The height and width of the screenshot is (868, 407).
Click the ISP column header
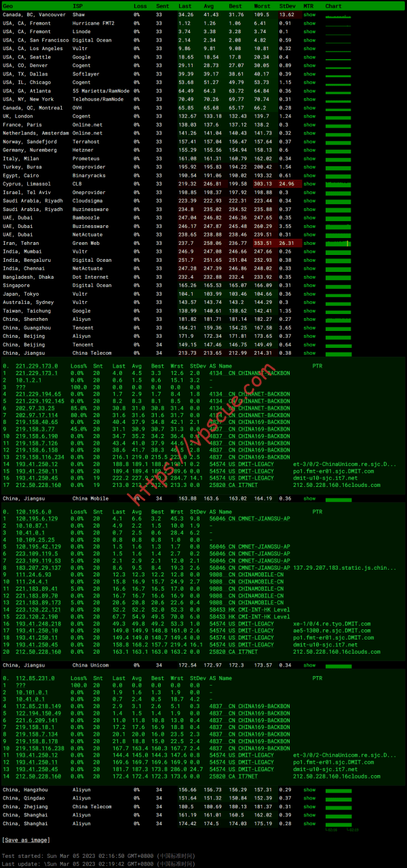click(x=77, y=5)
